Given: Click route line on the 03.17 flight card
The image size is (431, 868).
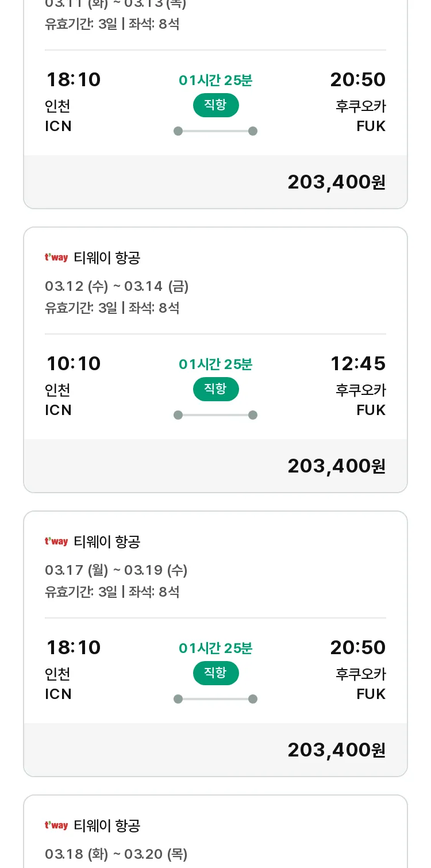Looking at the screenshot, I should 215,699.
